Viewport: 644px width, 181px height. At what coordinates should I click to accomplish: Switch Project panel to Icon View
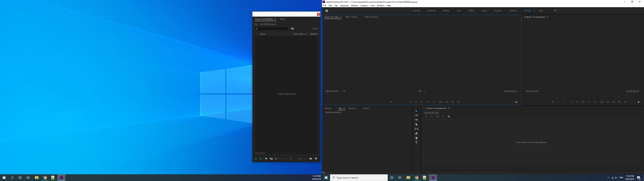[266, 159]
